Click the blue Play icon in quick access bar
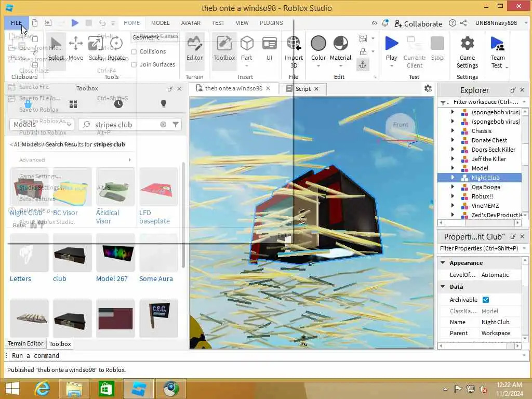The width and height of the screenshot is (532, 399). pos(75,23)
